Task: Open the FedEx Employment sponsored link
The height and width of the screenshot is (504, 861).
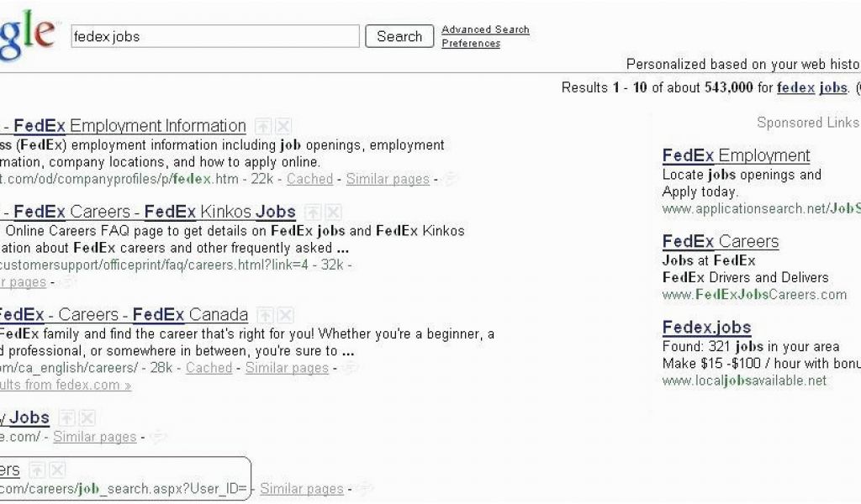Action: tap(736, 155)
